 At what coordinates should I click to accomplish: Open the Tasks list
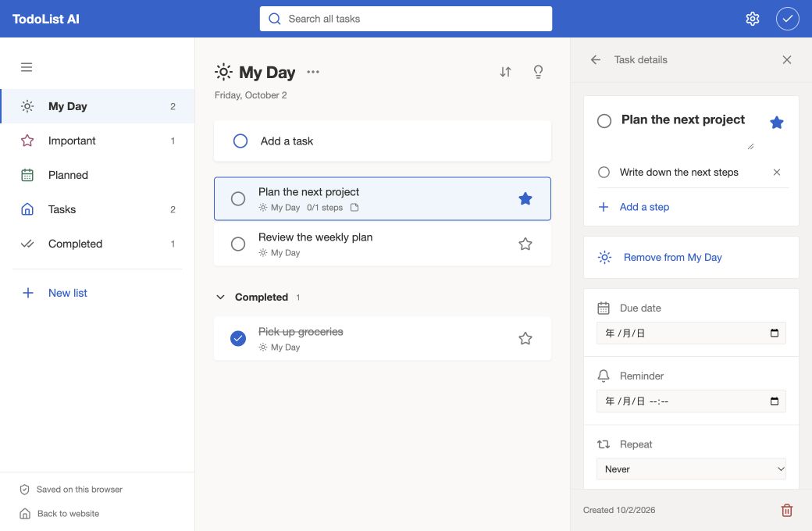(98, 209)
